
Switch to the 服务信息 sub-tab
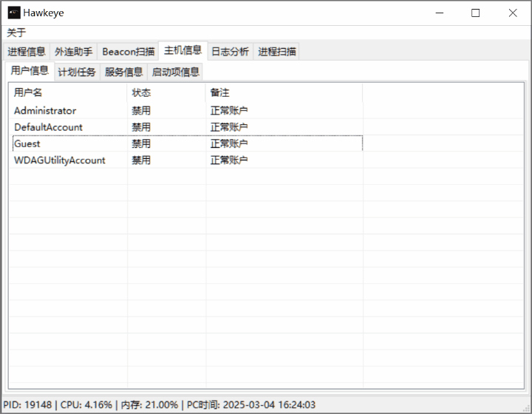(x=124, y=72)
